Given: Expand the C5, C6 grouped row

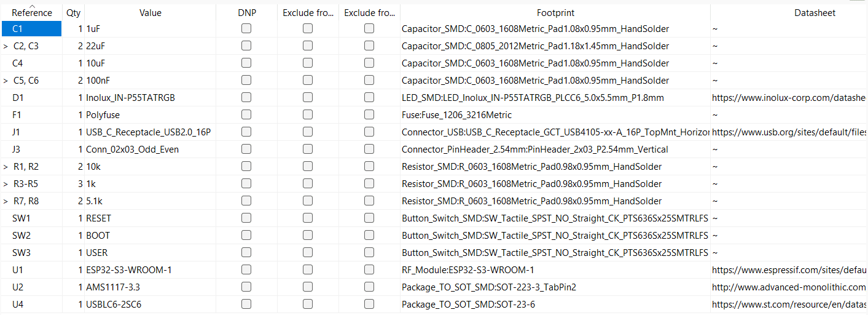Looking at the screenshot, I should (x=6, y=81).
